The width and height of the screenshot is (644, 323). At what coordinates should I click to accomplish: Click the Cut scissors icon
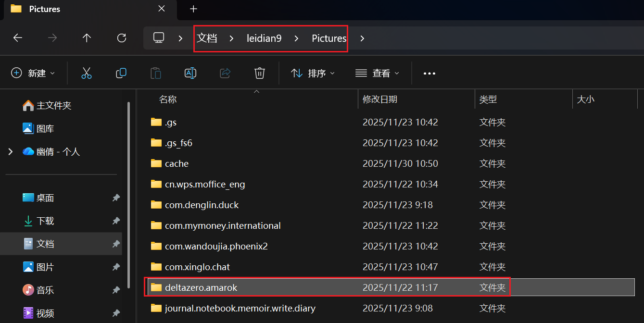pyautogui.click(x=86, y=73)
